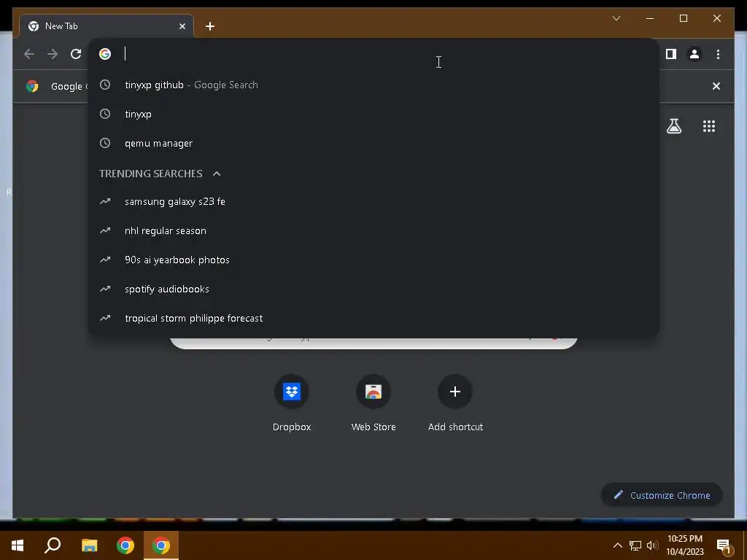The width and height of the screenshot is (747, 560).
Task: Click the active Chrome taskbar icon
Action: (x=161, y=545)
